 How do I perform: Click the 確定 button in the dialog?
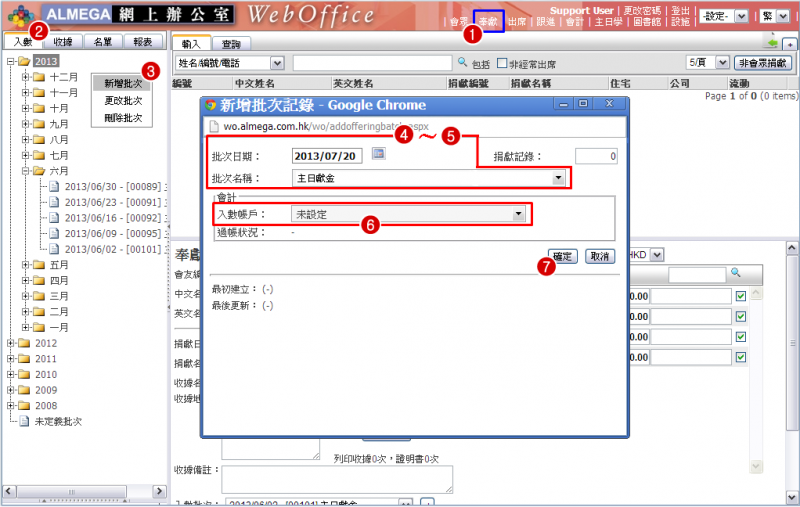coord(562,256)
